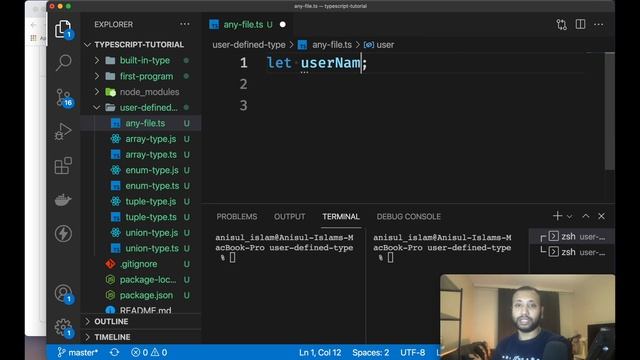640x360 pixels.
Task: Expand the built-in-type folder
Action: 144,60
